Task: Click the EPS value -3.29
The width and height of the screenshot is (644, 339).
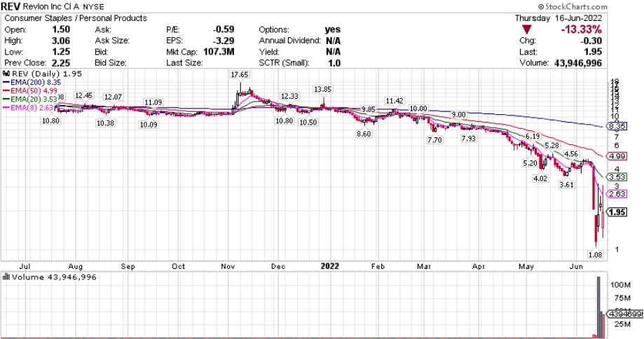Action: point(224,41)
